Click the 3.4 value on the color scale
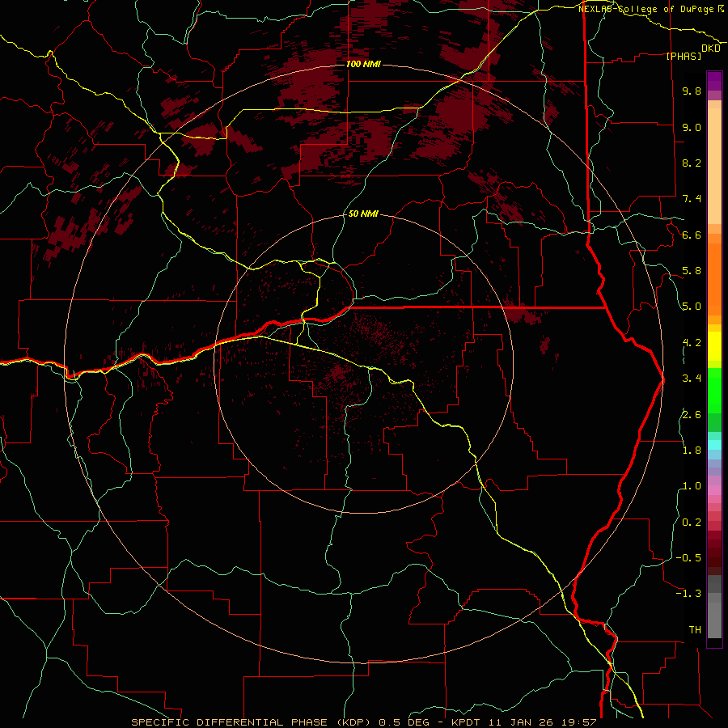728x728 pixels. click(692, 379)
